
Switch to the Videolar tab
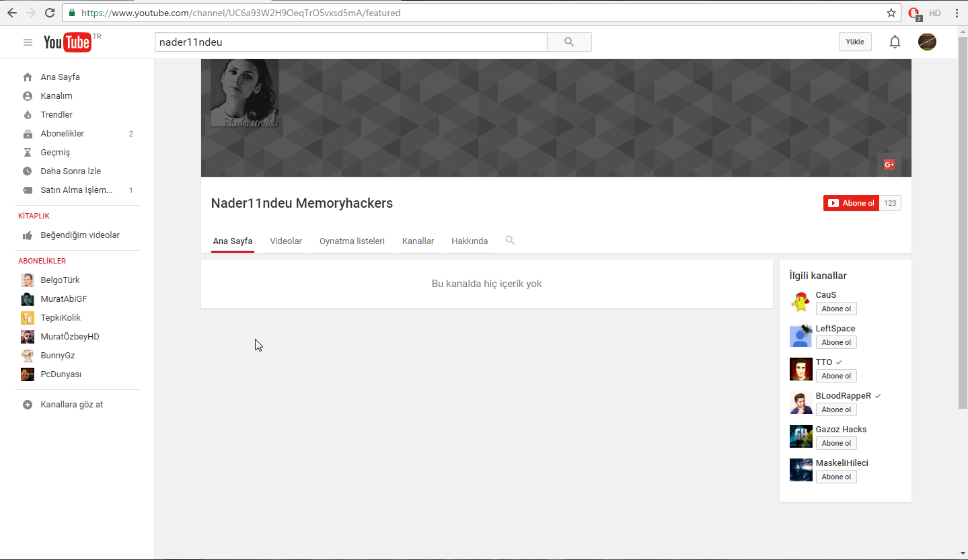point(286,241)
